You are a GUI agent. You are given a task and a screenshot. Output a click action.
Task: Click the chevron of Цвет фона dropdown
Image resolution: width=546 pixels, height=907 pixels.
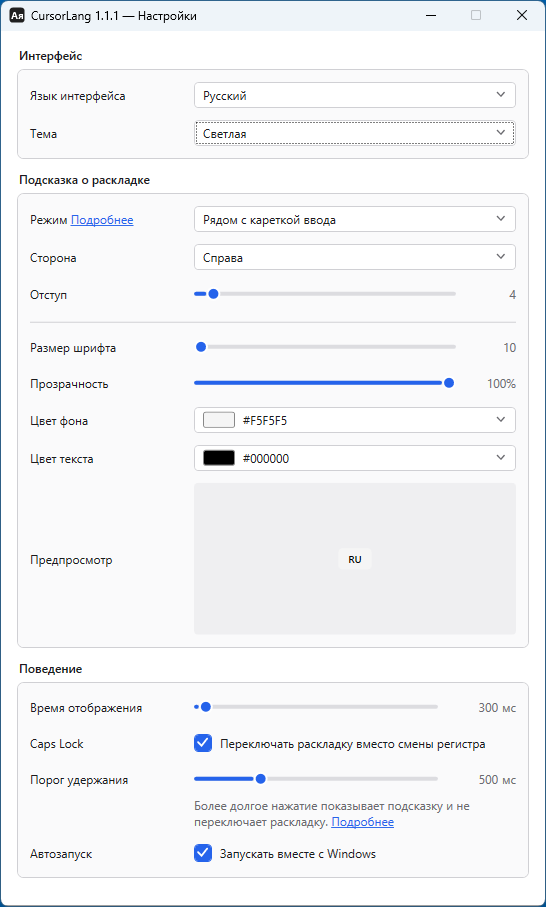pyautogui.click(x=501, y=420)
